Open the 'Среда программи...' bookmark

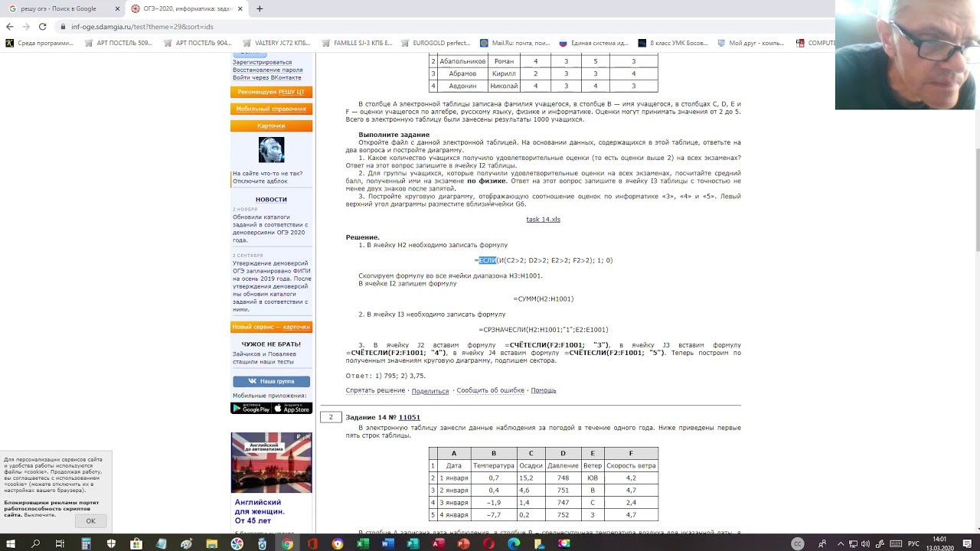point(40,43)
